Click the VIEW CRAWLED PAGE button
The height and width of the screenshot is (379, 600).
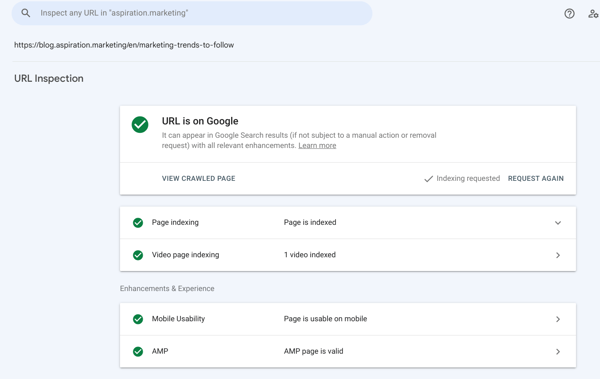(199, 178)
